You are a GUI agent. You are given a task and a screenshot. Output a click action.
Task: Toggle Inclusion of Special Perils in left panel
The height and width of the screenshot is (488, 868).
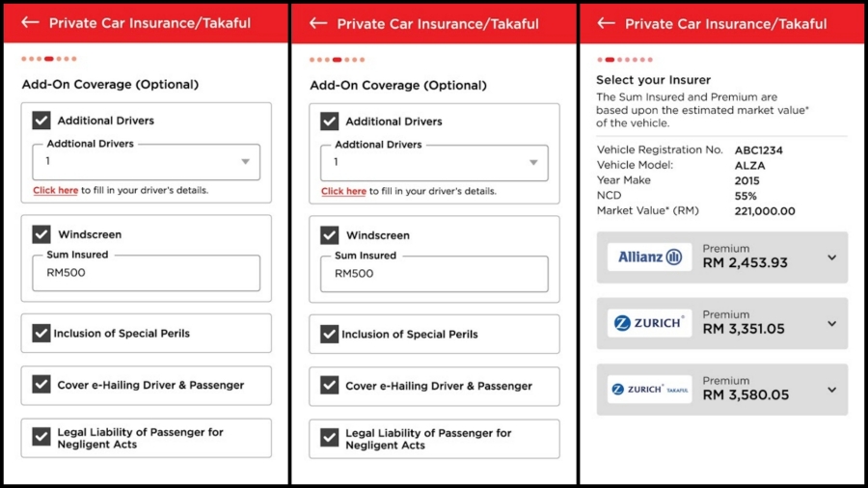[41, 333]
